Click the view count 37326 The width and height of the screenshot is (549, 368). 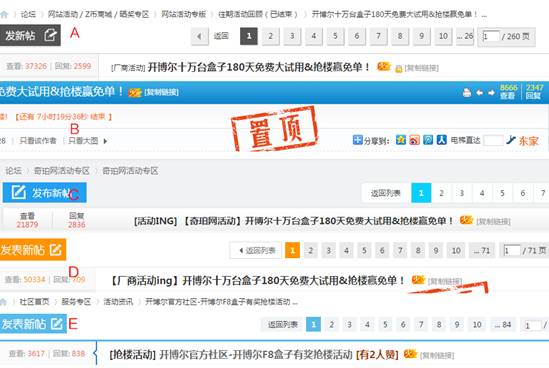coord(36,66)
